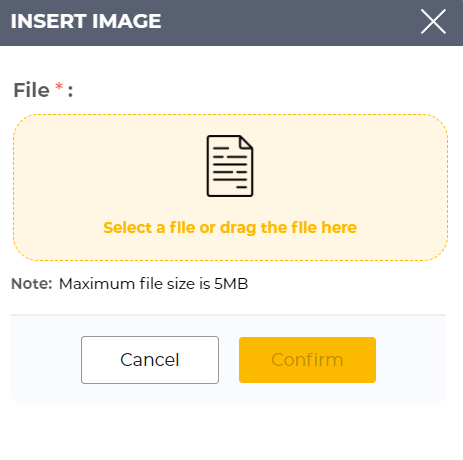Image resolution: width=463 pixels, height=460 pixels.
Task: Close the Insert Image dialog with X
Action: pyautogui.click(x=433, y=22)
